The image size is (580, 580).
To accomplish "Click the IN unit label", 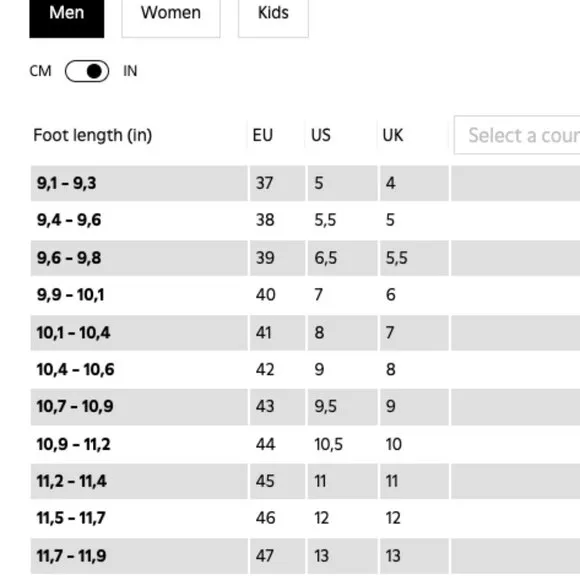I will (x=130, y=71).
